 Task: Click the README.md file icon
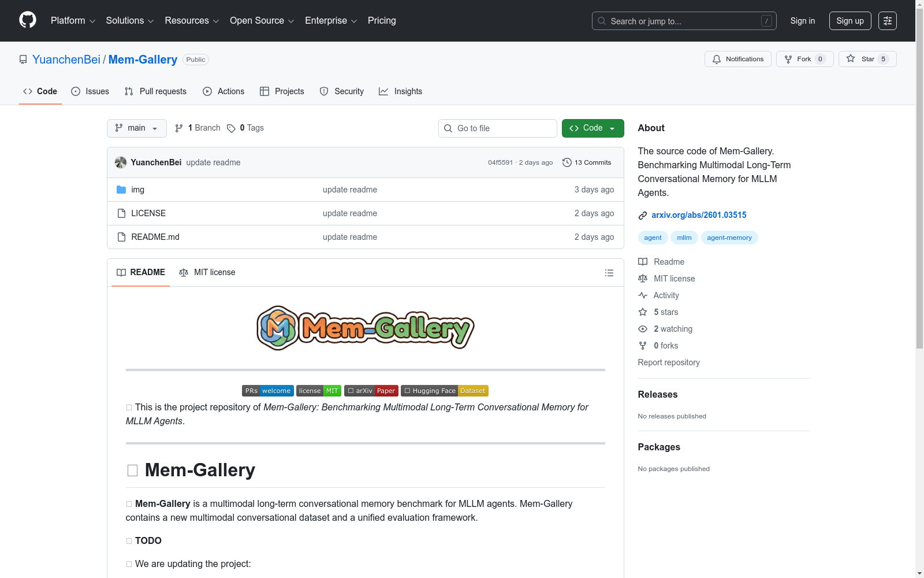(x=121, y=237)
